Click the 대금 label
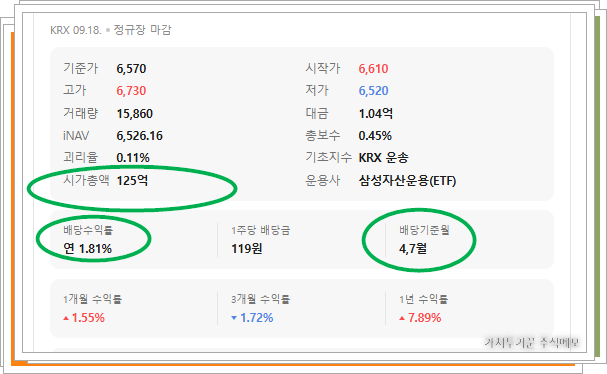607x374 pixels. click(x=317, y=113)
